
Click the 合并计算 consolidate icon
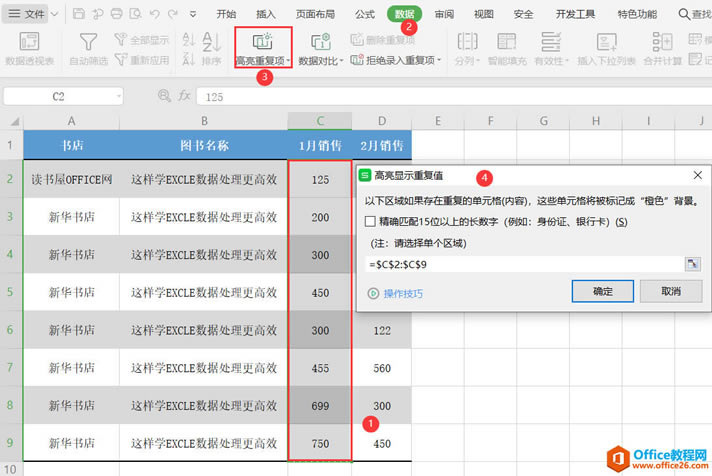[662, 41]
